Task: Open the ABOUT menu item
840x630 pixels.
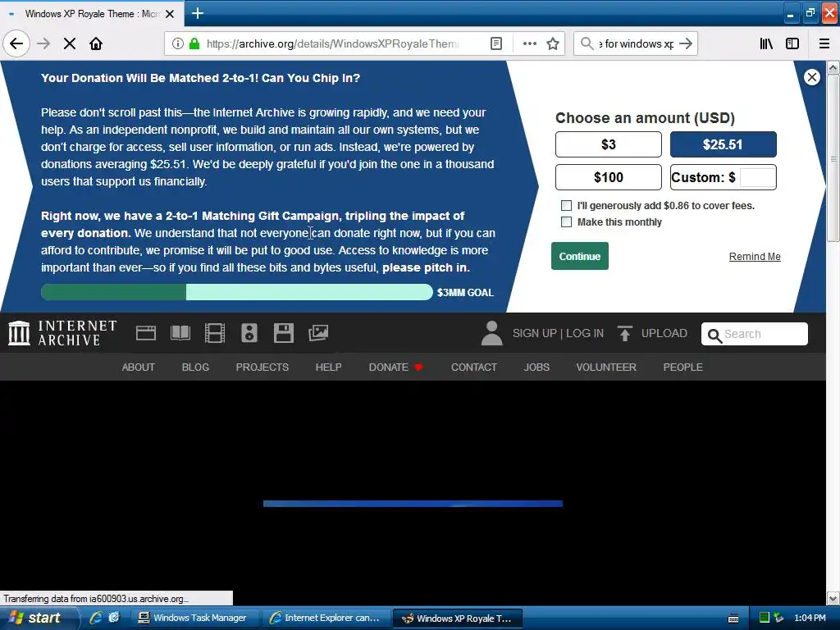Action: [138, 367]
